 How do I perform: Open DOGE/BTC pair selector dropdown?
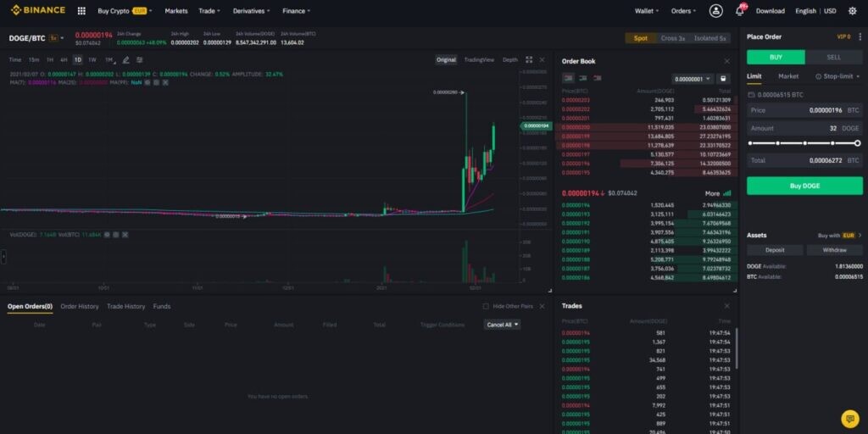pyautogui.click(x=36, y=38)
